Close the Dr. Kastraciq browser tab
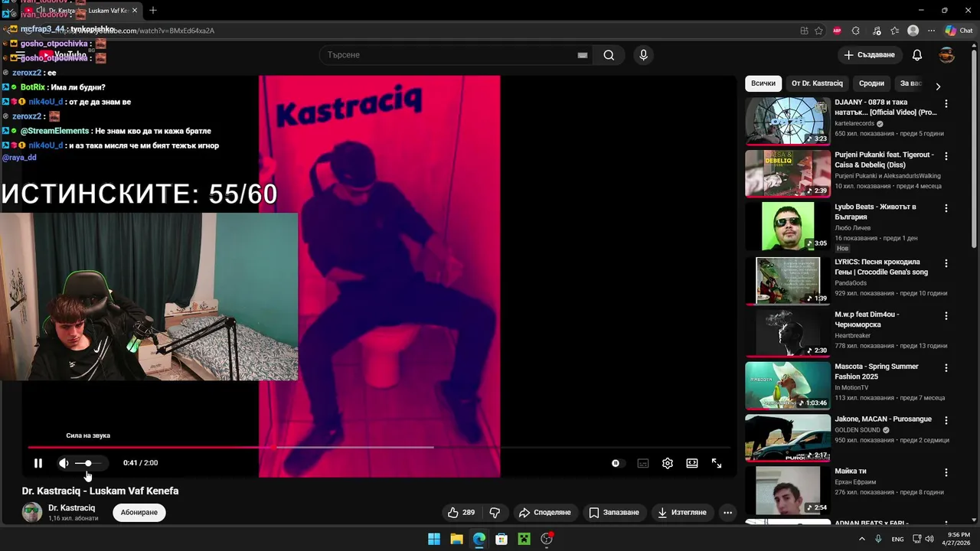Viewport: 980px width, 551px height. 135,10
